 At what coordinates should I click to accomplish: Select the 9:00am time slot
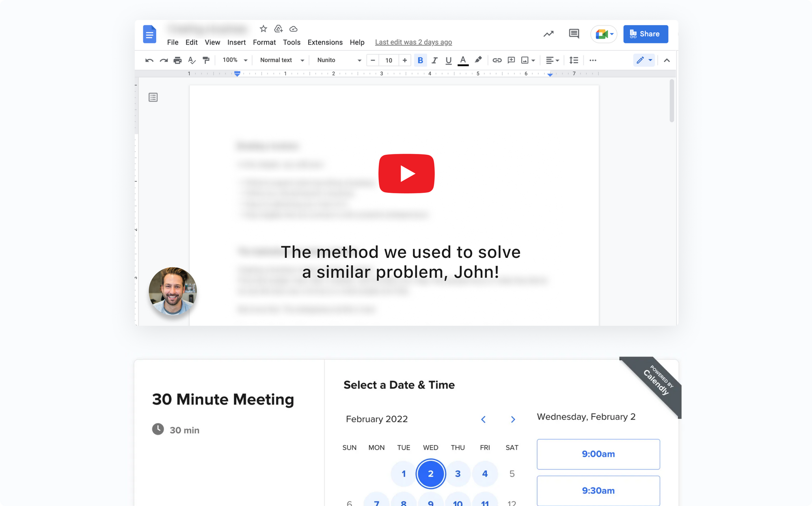pyautogui.click(x=598, y=454)
